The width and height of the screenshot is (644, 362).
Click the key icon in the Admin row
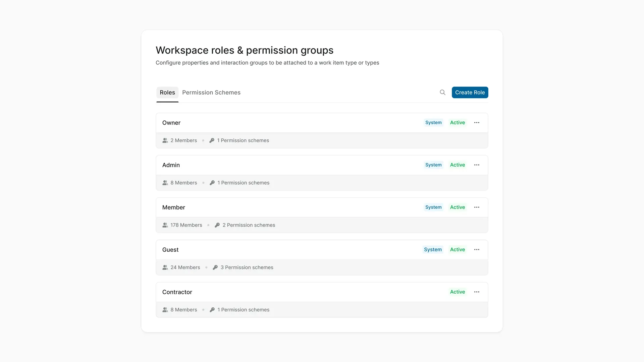pyautogui.click(x=212, y=183)
